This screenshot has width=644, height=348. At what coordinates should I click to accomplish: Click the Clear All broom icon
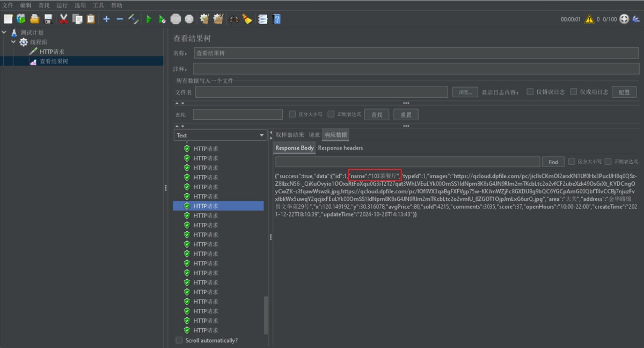click(247, 19)
